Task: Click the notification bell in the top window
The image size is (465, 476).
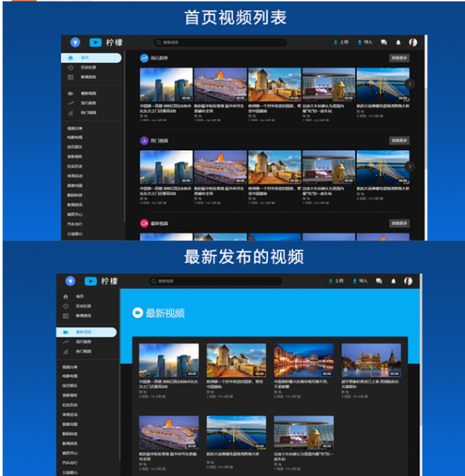Action: tap(398, 42)
